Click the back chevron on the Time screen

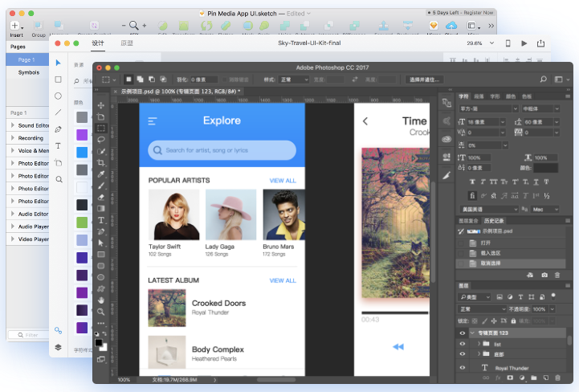coord(365,121)
